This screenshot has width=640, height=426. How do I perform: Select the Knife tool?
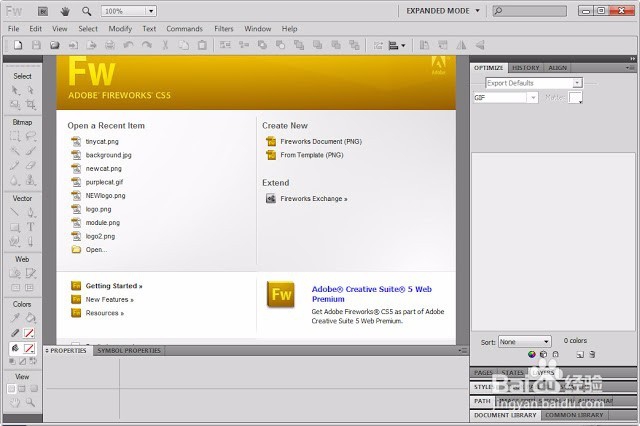tap(31, 242)
